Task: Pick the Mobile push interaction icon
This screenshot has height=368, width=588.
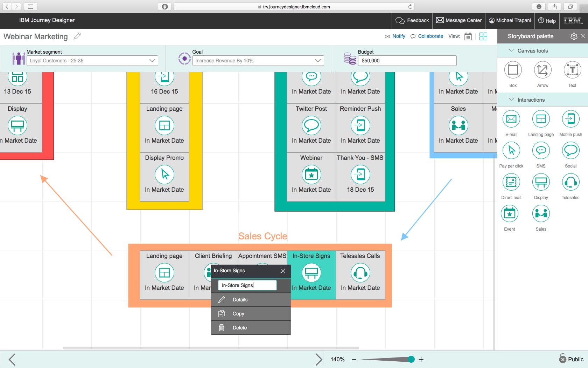Action: (570, 119)
